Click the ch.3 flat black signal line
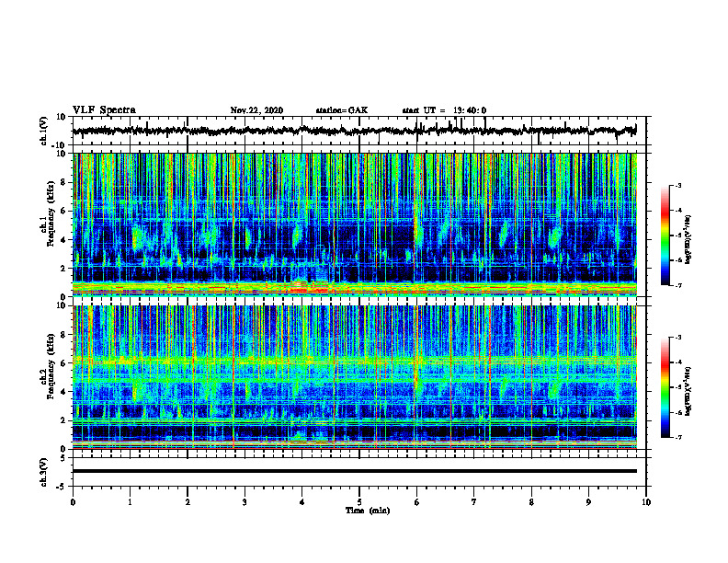728x563 pixels. [354, 471]
